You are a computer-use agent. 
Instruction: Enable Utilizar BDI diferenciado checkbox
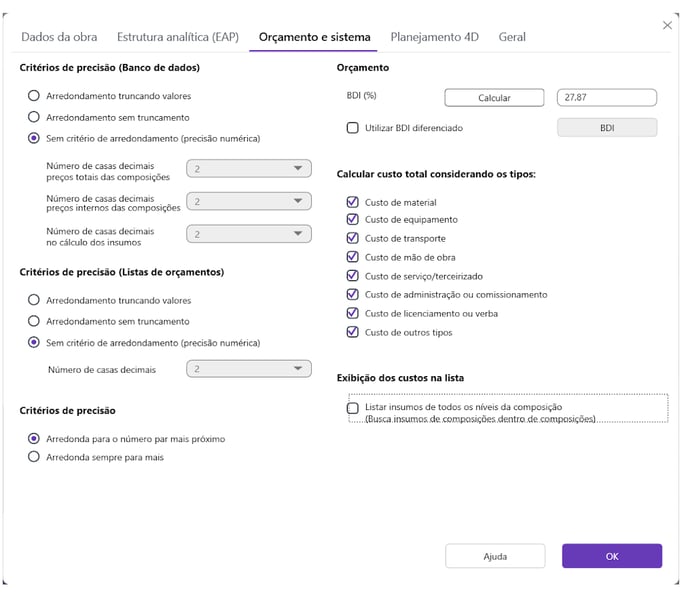click(x=352, y=128)
